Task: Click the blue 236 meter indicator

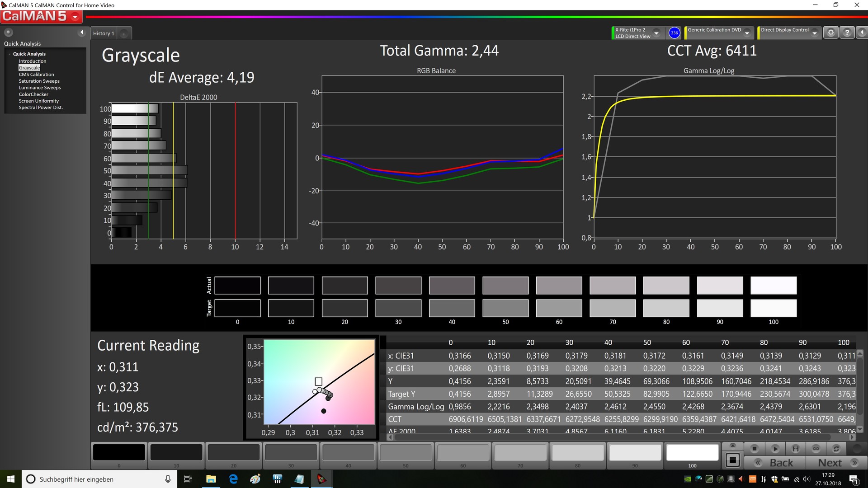Action: pos(674,33)
